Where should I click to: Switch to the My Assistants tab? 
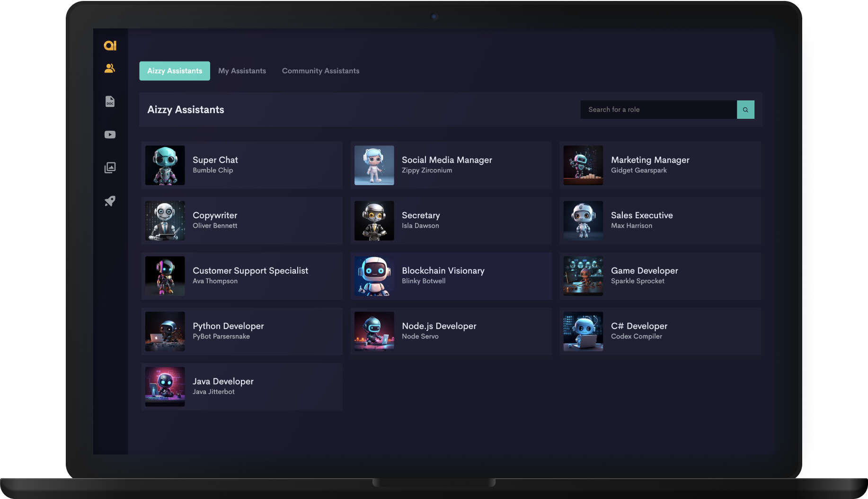[x=242, y=71]
